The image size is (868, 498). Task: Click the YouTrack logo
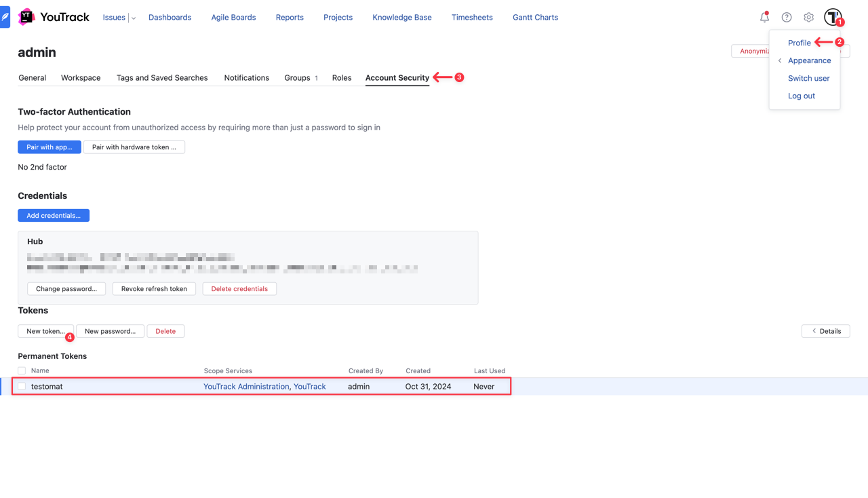[53, 16]
